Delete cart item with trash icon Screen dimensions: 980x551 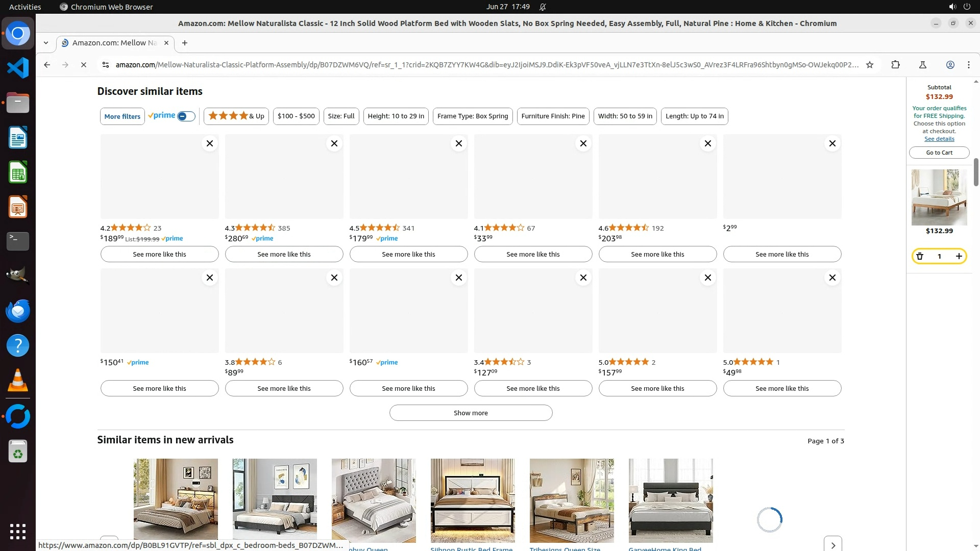pos(920,256)
